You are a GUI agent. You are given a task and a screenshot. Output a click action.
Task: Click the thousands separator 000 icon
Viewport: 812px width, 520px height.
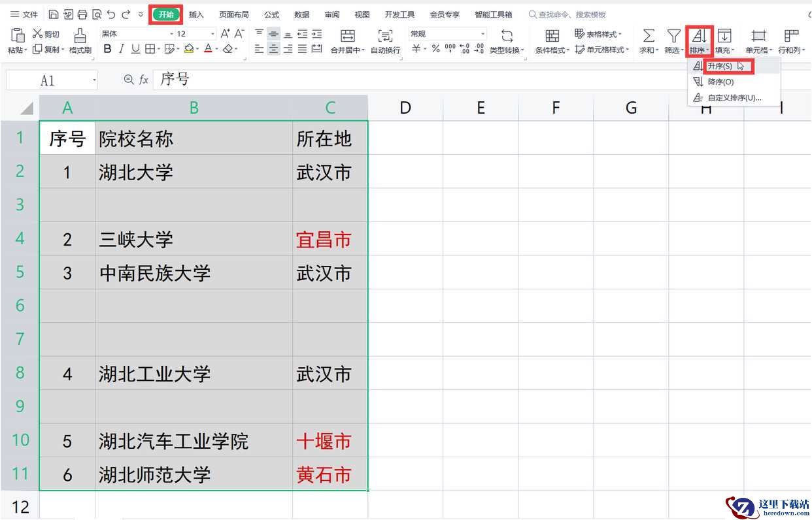click(x=450, y=49)
